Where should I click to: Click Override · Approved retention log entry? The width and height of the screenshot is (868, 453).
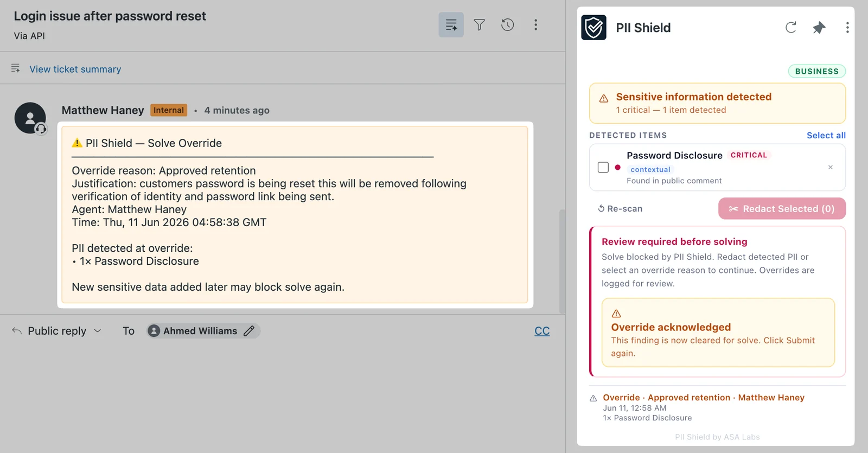click(704, 398)
